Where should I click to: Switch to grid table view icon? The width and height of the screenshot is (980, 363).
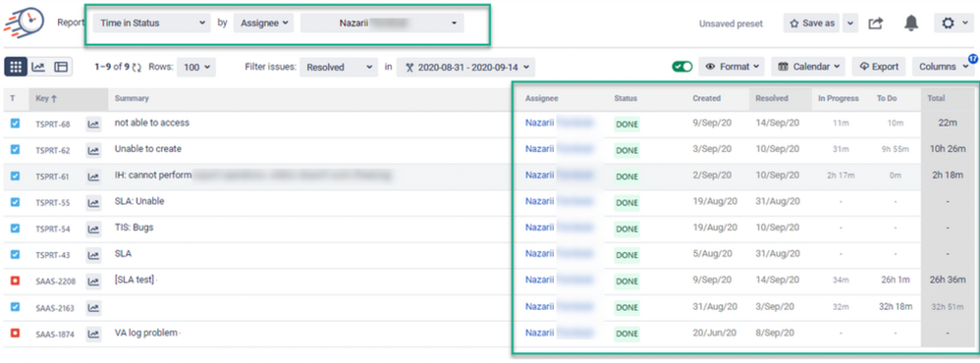tap(16, 67)
